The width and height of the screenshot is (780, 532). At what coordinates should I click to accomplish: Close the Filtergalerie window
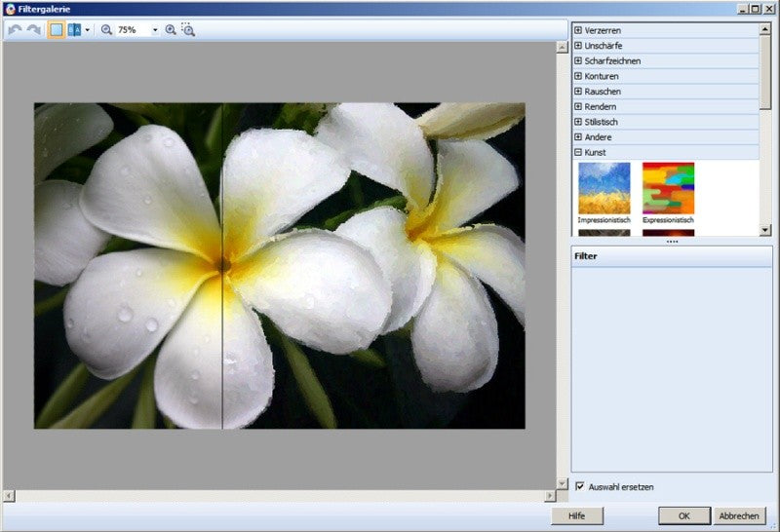click(768, 9)
